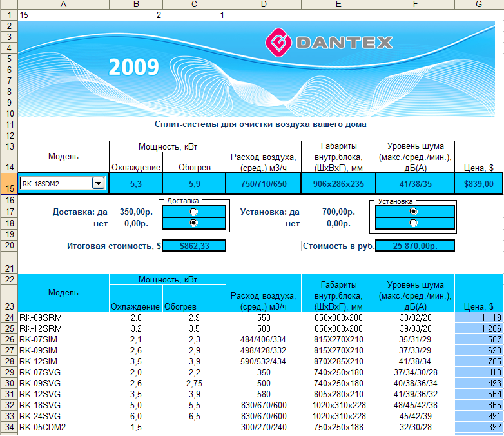504x436 pixels.
Task: Click the RK-07SIM model cell
Action: coord(63,339)
